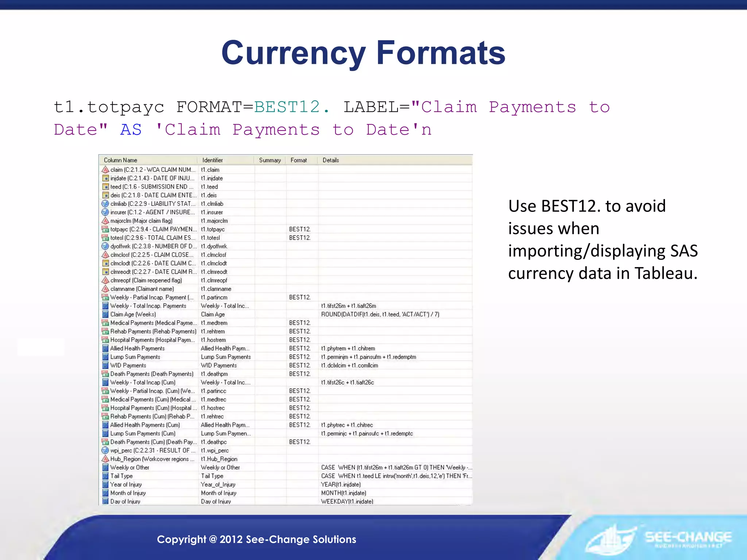Select the YEAR(t1.injdate) details cell
Image resolution: width=747 pixels, height=560 pixels.
click(341, 485)
